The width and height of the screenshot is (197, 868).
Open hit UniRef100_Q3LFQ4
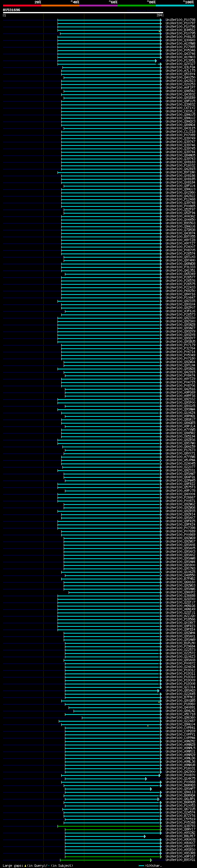pos(180,67)
